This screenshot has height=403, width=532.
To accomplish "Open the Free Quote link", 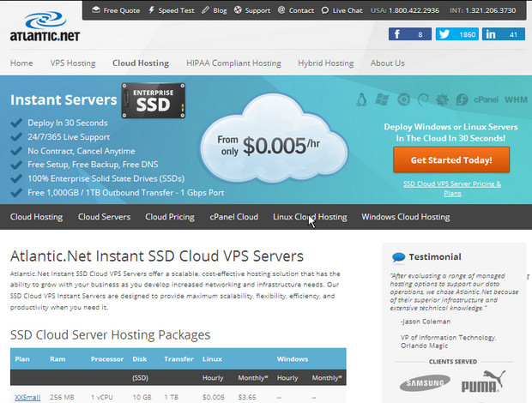I will tap(116, 10).
